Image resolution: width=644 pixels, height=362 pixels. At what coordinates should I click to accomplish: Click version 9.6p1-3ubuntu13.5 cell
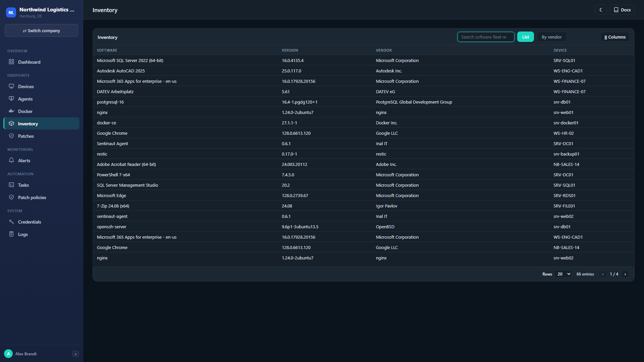coord(300,227)
